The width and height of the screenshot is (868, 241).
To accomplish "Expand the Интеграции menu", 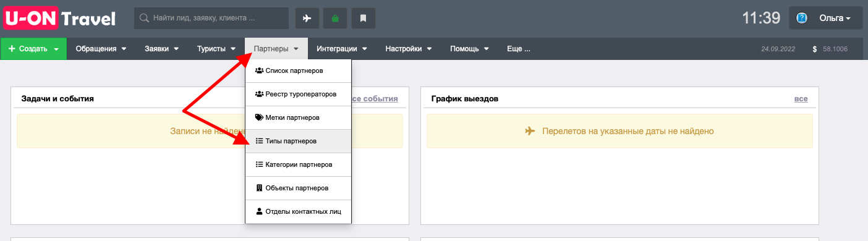I will pos(342,49).
